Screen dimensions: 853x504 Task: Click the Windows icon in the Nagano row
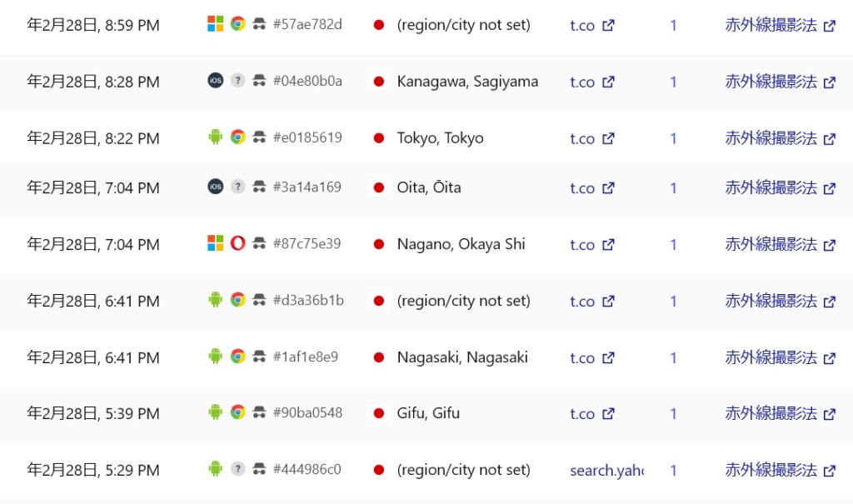click(x=215, y=243)
